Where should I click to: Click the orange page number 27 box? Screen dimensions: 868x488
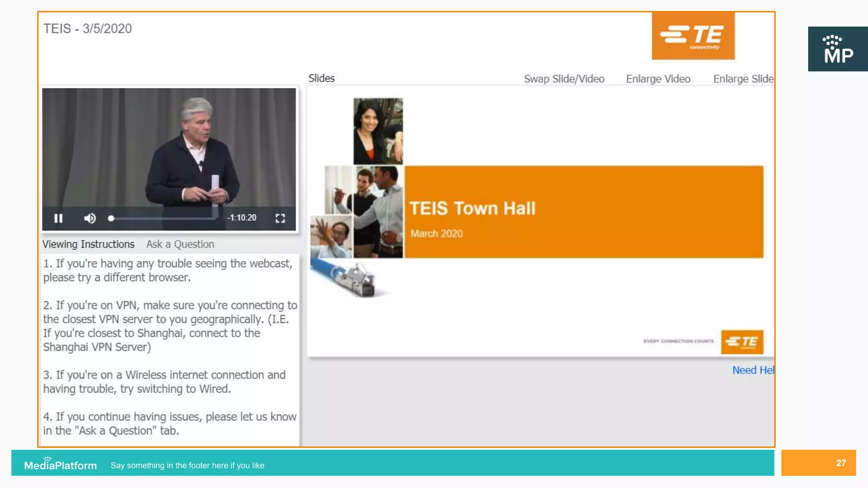point(818,463)
